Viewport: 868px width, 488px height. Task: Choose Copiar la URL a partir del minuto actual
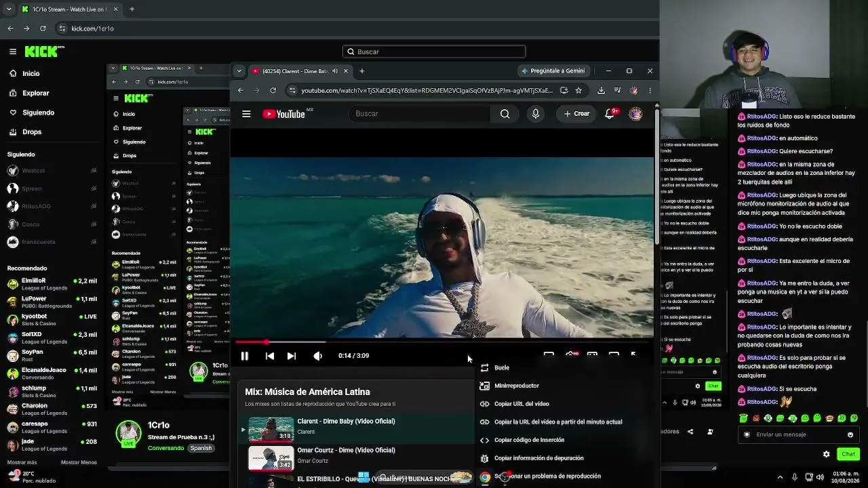563,422
